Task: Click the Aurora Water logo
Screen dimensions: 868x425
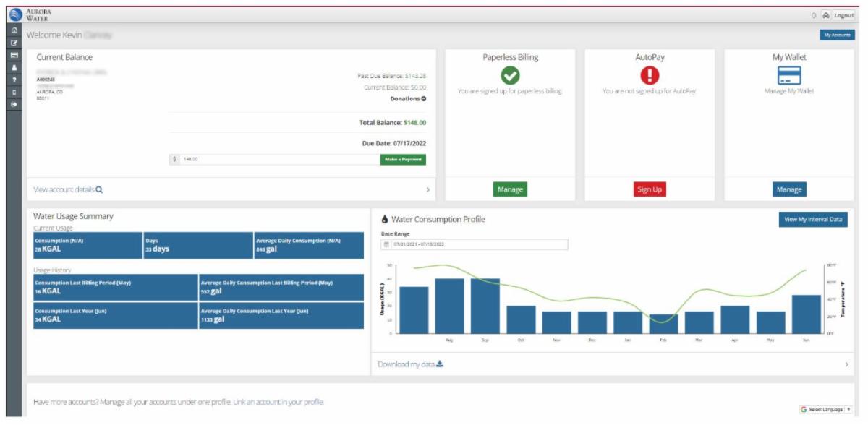Action: pos(14,14)
